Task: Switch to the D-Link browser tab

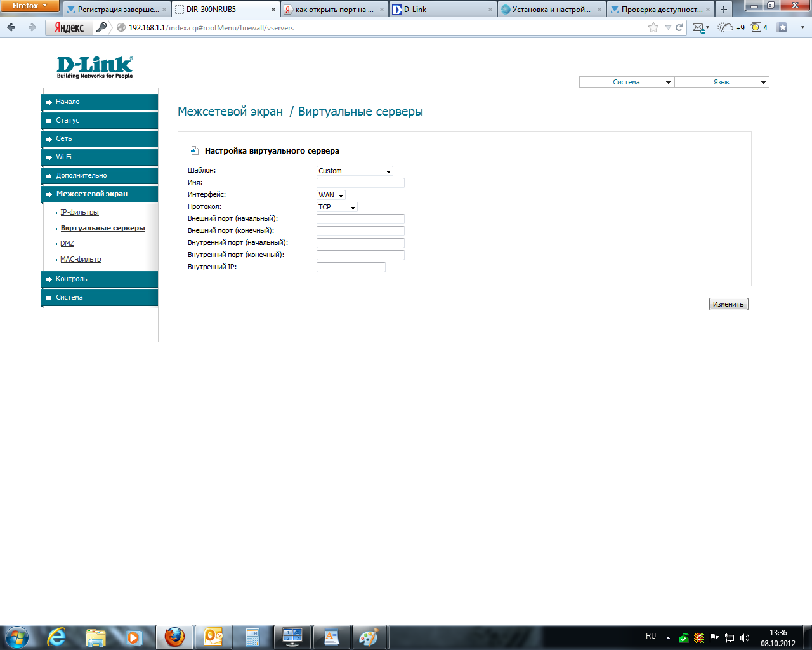Action: (442, 10)
